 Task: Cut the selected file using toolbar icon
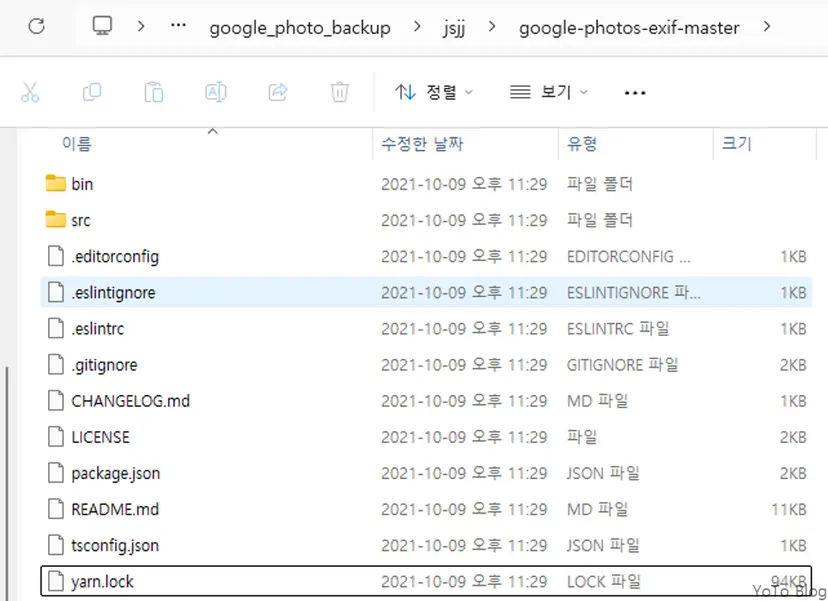click(31, 91)
